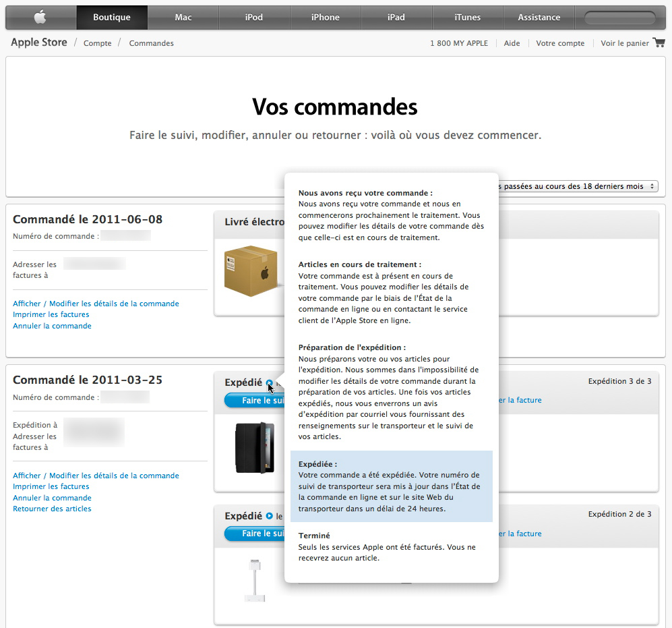Click Annuler la commande for 2011-06-08 order
The width and height of the screenshot is (672, 628).
click(x=53, y=326)
